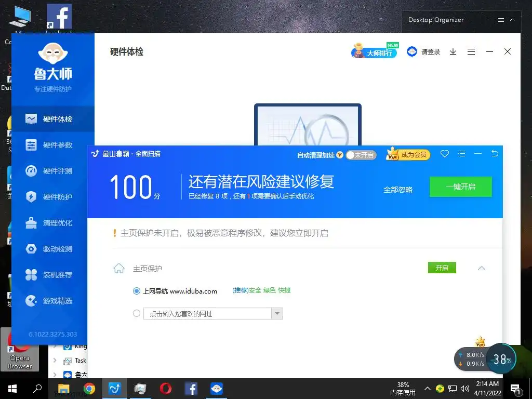Open File Explorer from taskbar
Screen dimensions: 532x399
pos(63,389)
